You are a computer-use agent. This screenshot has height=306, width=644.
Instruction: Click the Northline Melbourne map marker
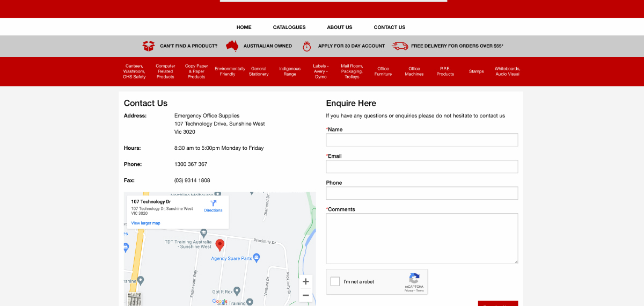pos(217,194)
